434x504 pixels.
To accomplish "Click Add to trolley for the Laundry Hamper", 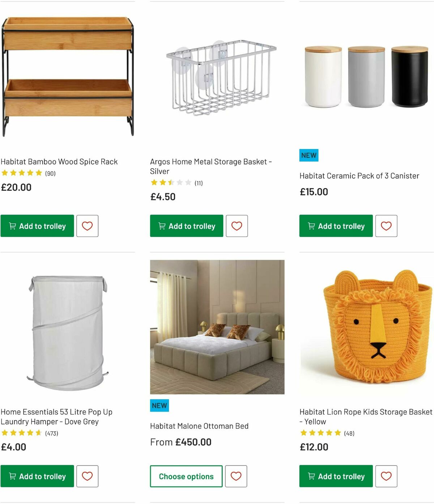I will 37,476.
